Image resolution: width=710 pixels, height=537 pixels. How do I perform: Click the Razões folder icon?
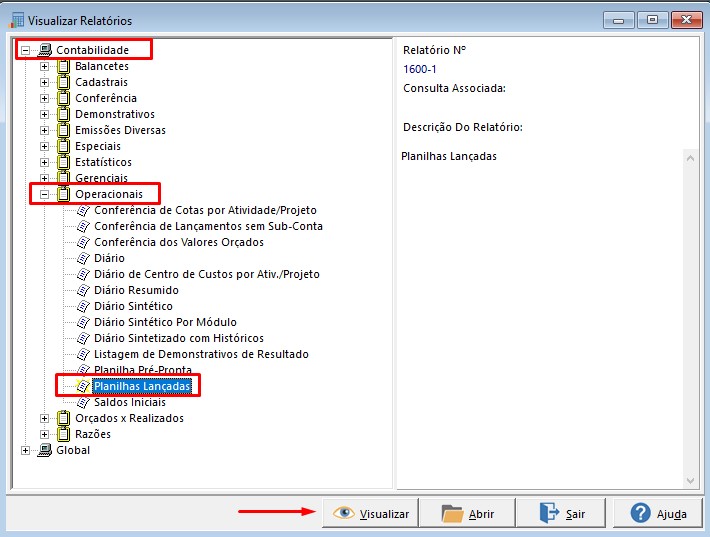pos(63,434)
